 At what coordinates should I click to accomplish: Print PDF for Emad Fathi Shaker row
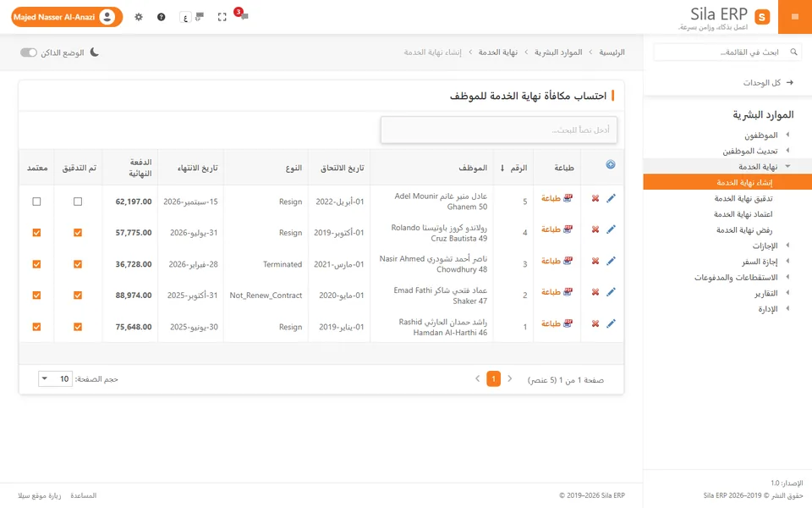pyautogui.click(x=557, y=292)
